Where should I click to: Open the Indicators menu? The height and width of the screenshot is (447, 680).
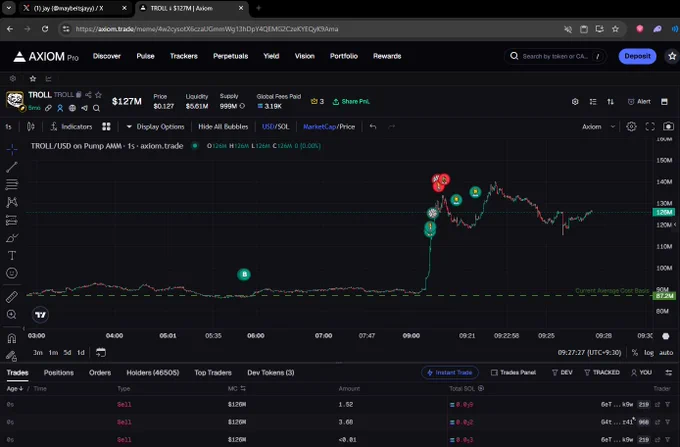[x=72, y=127]
